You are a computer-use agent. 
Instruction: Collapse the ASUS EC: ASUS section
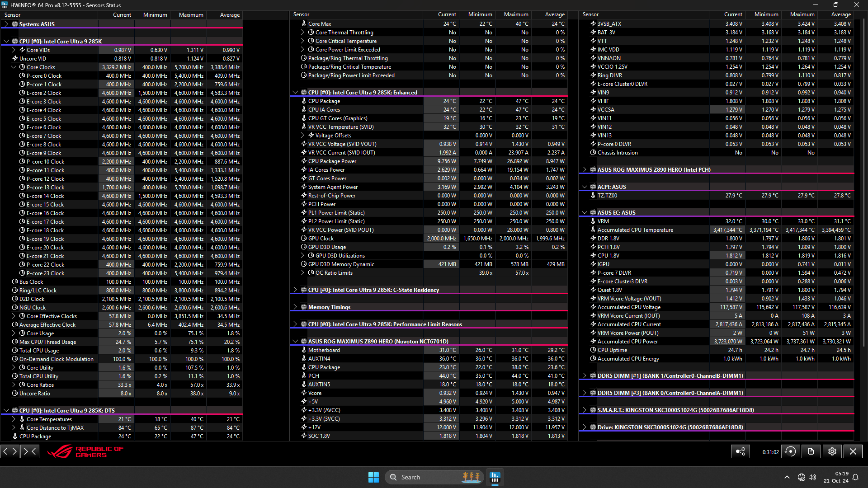(585, 213)
